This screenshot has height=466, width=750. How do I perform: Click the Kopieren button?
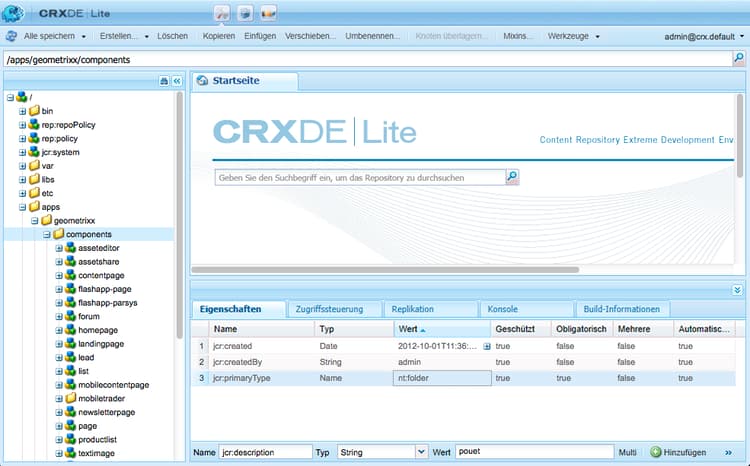pos(219,36)
